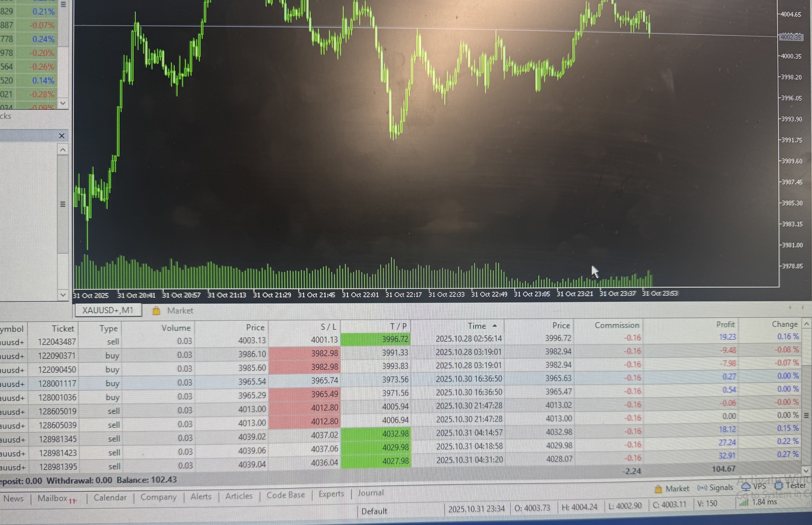Viewport: 812px width, 525px height.
Task: Click the trade history vertical scrollbar grip
Action: click(806, 415)
